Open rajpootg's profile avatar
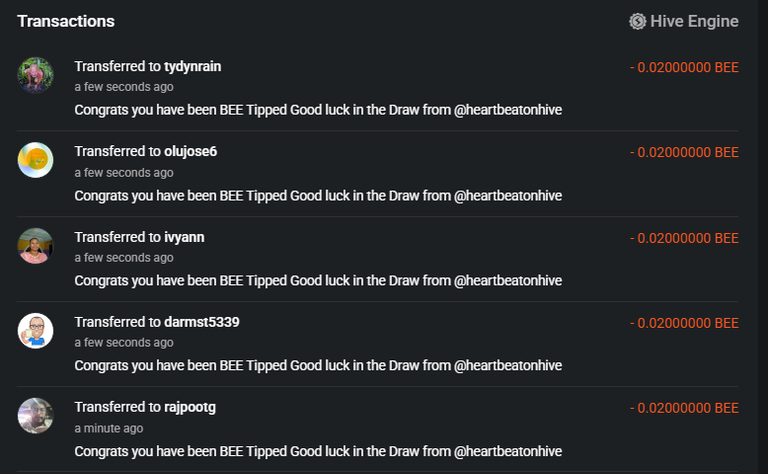 point(36,415)
